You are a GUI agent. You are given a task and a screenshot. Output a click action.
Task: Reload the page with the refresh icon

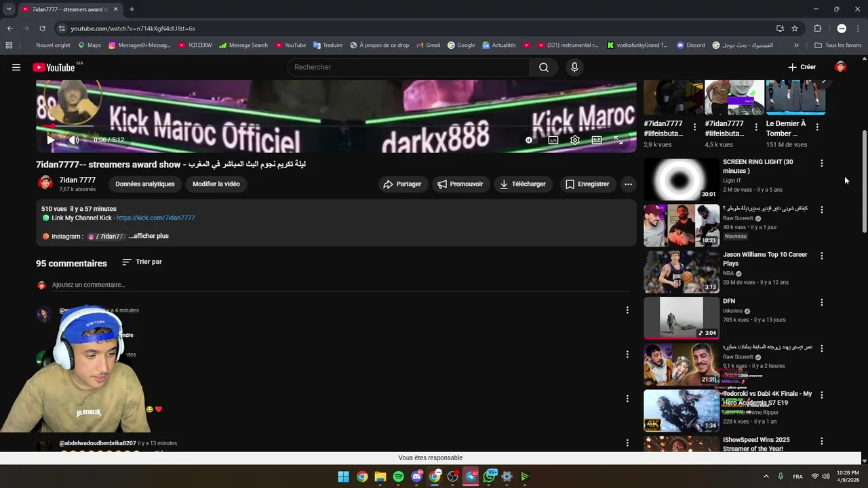pos(42,28)
